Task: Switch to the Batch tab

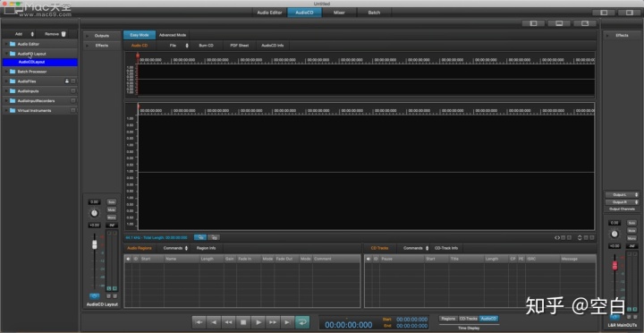Action: pos(374,13)
